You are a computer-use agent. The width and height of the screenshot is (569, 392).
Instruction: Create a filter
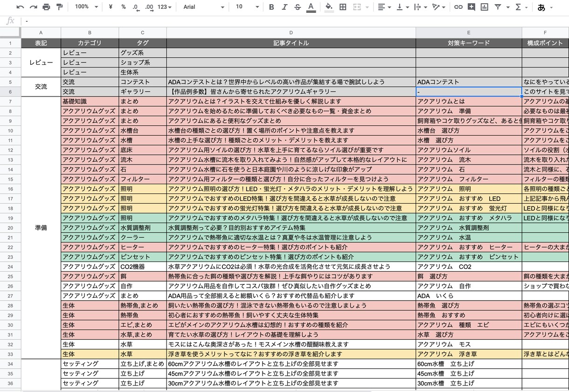click(x=498, y=7)
